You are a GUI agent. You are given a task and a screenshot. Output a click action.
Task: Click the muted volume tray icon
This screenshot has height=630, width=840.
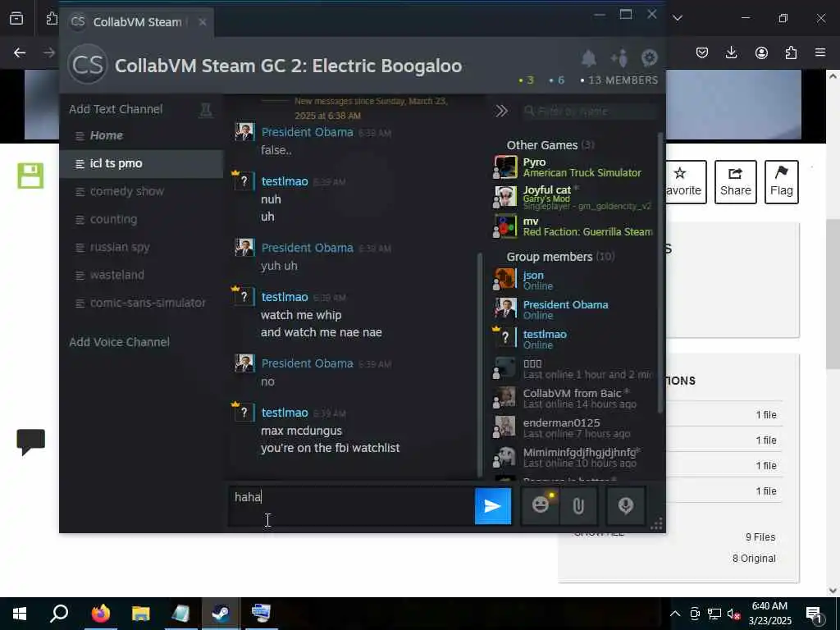[x=734, y=614]
